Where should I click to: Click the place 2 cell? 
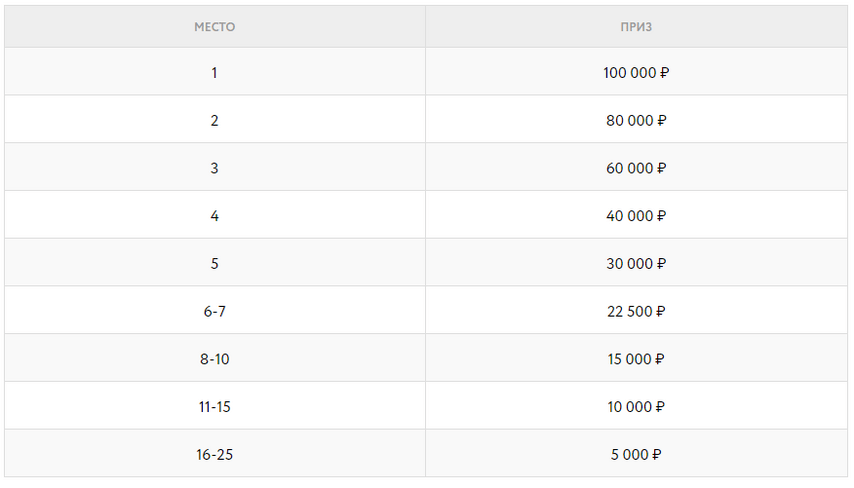point(215,119)
